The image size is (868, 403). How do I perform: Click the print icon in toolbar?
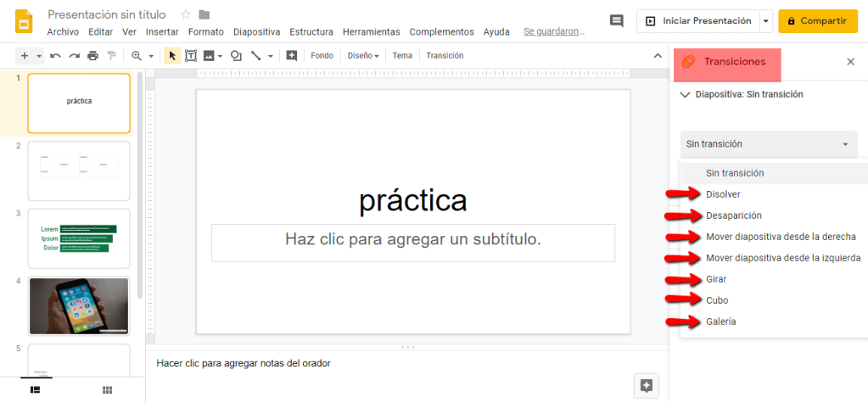[x=92, y=56]
